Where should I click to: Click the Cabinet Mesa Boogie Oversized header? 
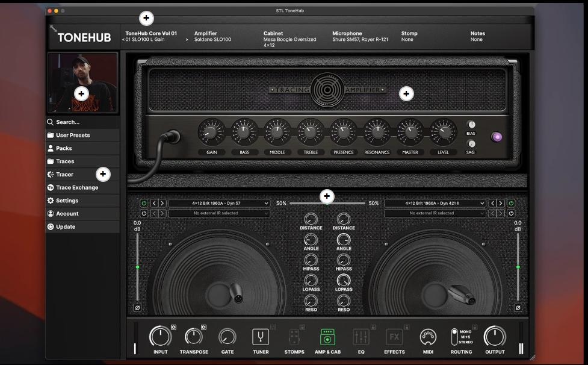[290, 39]
